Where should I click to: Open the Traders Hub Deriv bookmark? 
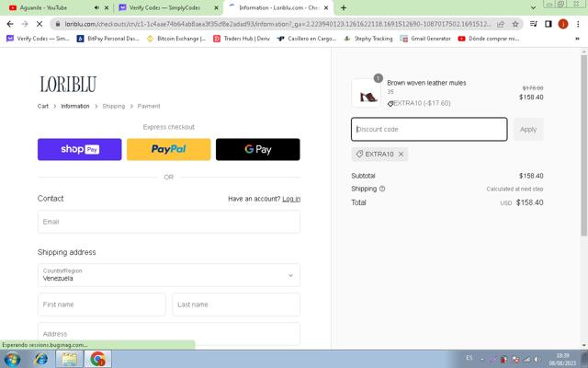click(x=242, y=39)
